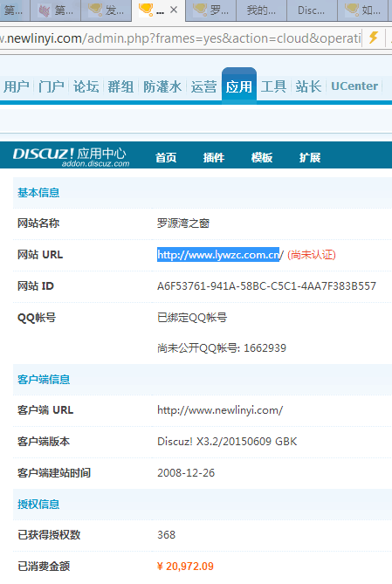Click the client URL http://www.newlinyi.com/

(220, 410)
